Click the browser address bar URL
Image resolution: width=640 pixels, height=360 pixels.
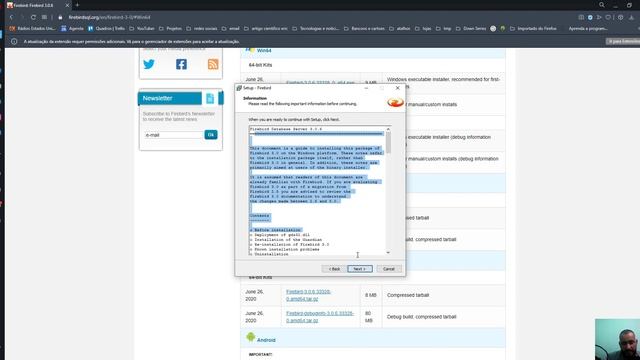109,18
